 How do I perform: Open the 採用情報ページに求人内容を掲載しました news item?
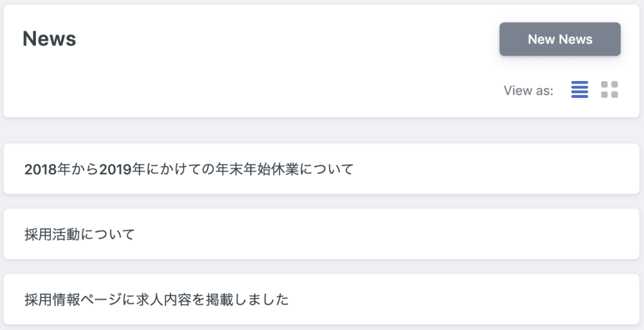[322, 299]
